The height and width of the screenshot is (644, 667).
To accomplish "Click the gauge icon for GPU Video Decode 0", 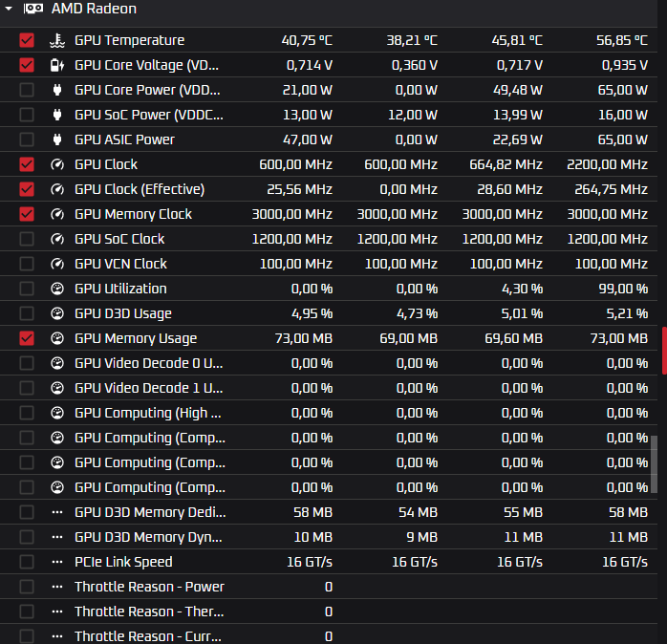I will [57, 363].
